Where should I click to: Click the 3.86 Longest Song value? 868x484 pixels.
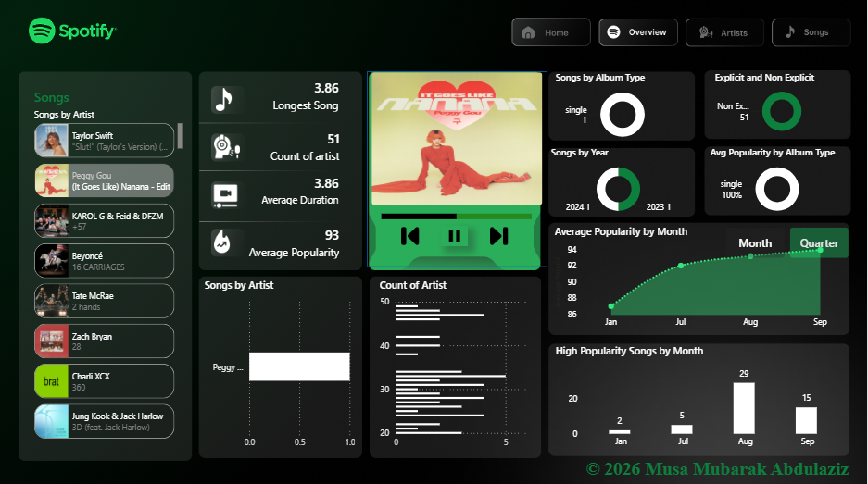(x=326, y=88)
